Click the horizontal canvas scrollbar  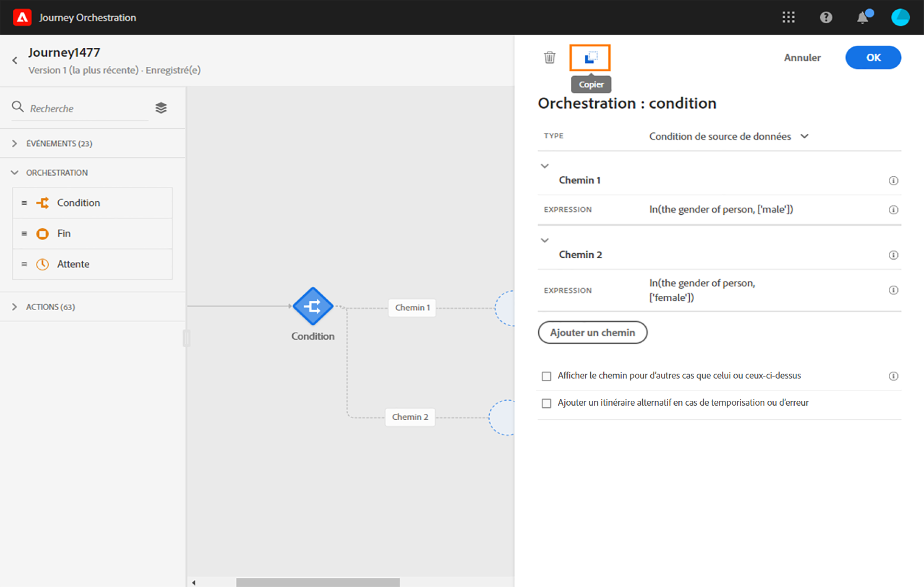317,582
